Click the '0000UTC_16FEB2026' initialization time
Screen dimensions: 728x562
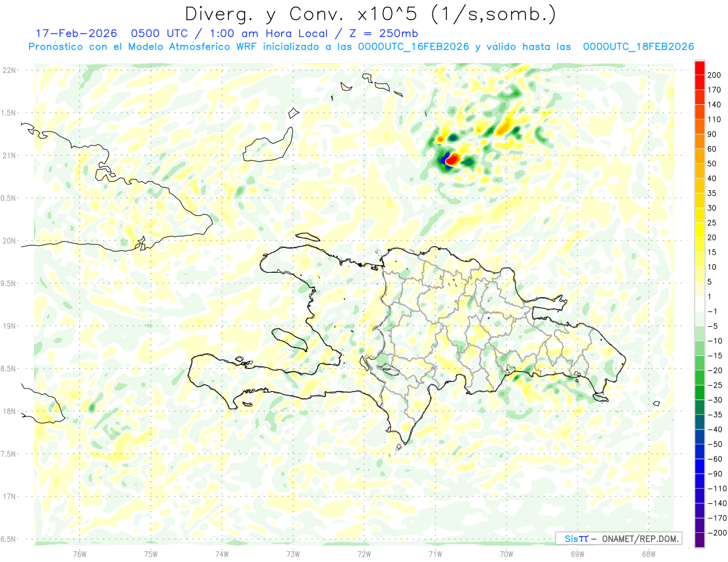click(x=413, y=47)
